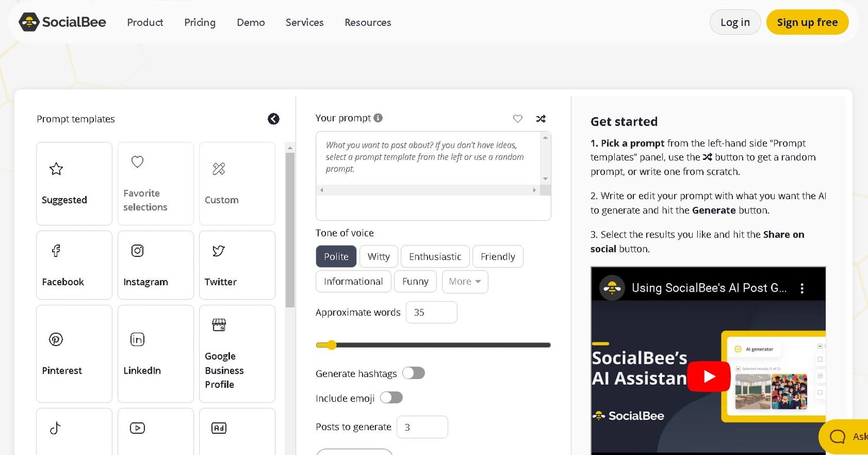Open the Product menu
The image size is (868, 455).
coord(145,22)
